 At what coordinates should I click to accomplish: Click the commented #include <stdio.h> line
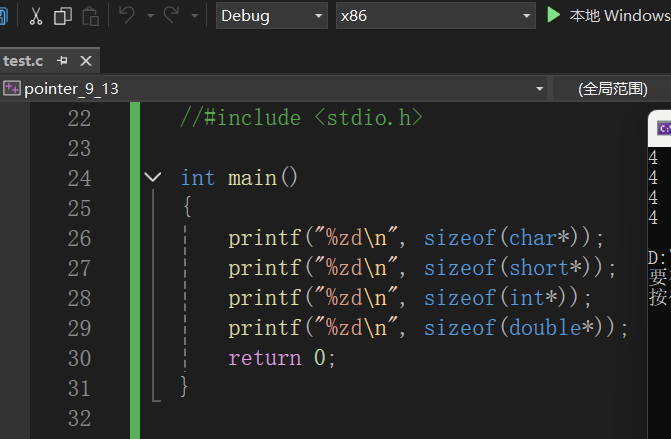[x=301, y=118]
